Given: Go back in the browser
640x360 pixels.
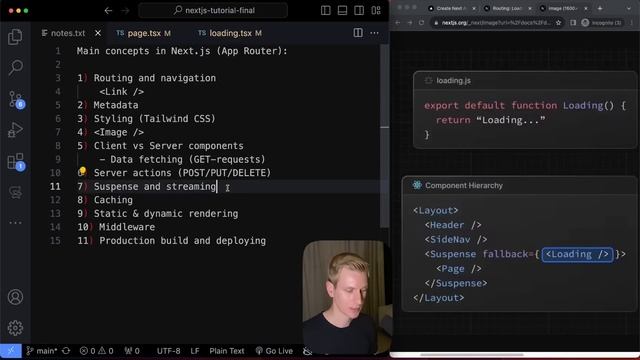Looking at the screenshot, I should click(x=398, y=23).
